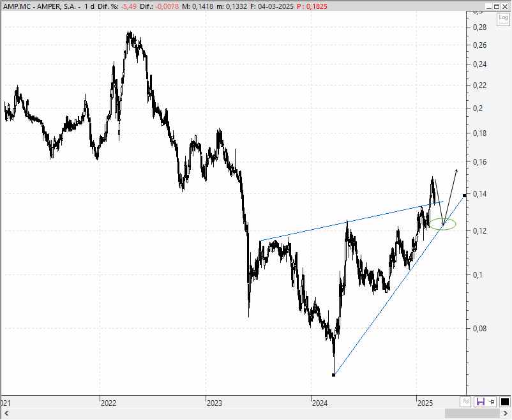Click the 0,28 price axis label
512x420 pixels.
[x=479, y=27]
